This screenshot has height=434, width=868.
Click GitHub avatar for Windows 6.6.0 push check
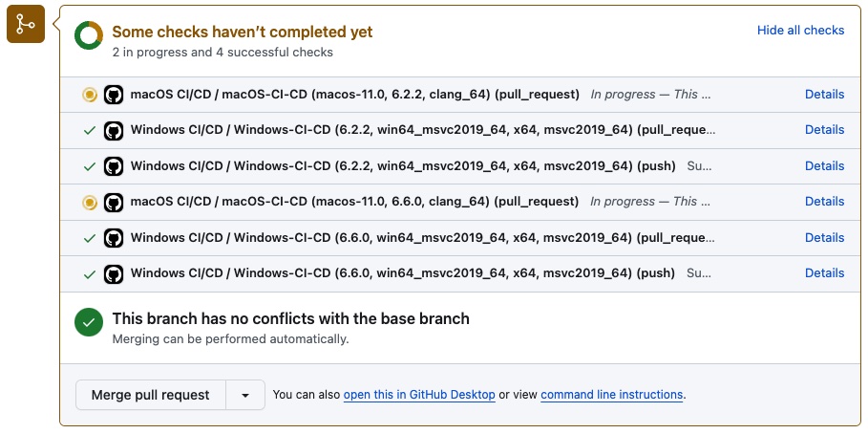[x=114, y=273]
